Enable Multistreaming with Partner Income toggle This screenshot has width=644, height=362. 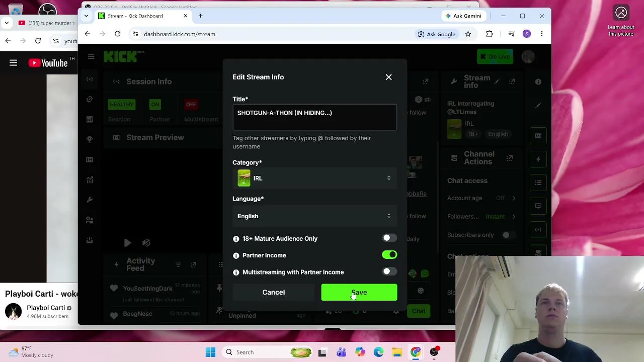389,272
